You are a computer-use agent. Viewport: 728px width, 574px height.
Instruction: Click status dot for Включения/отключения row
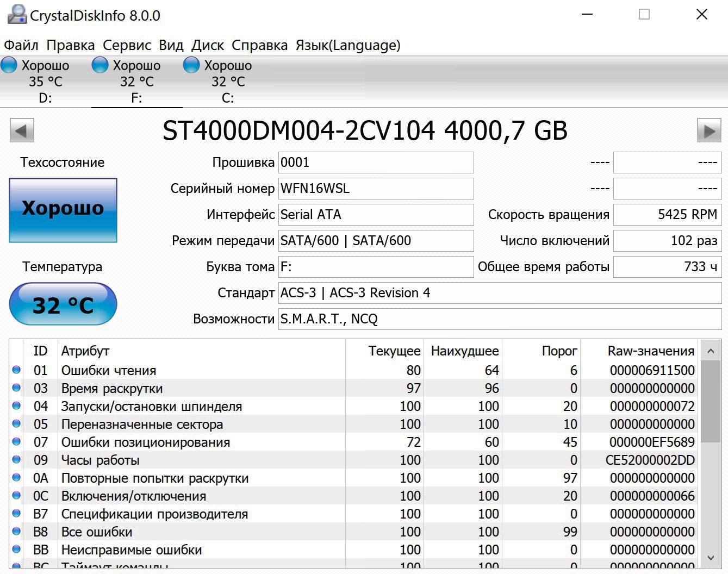pos(16,496)
